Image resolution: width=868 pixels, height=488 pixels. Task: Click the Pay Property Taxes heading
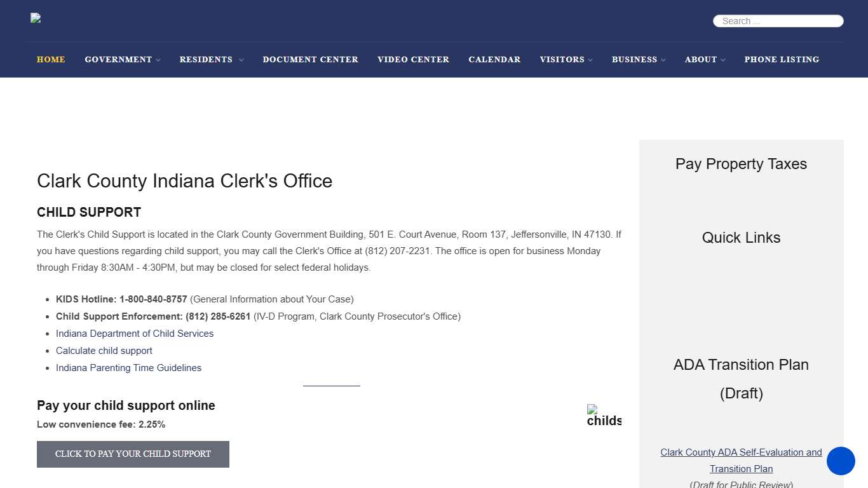(x=741, y=164)
